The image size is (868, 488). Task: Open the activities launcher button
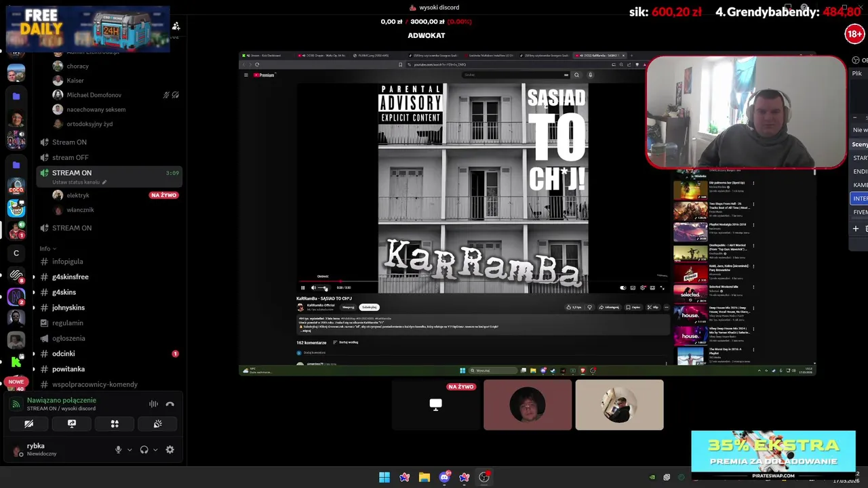click(x=115, y=424)
